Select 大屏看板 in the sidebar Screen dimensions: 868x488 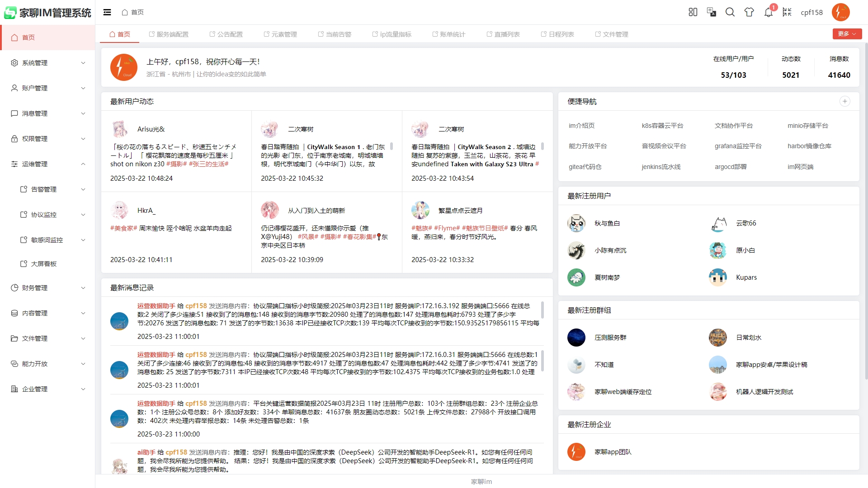tap(43, 264)
